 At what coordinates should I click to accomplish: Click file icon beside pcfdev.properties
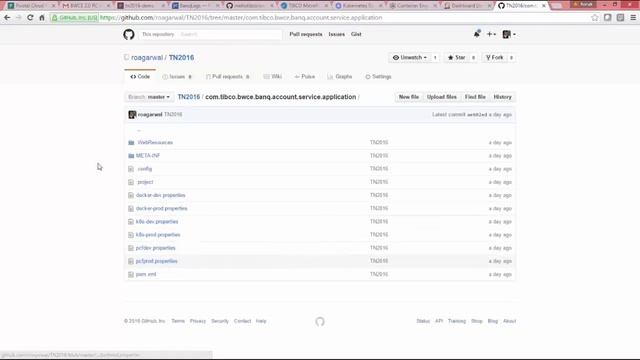[131, 248]
